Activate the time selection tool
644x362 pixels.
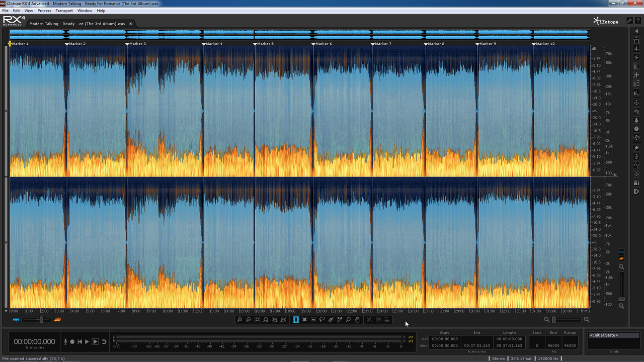[x=296, y=320]
